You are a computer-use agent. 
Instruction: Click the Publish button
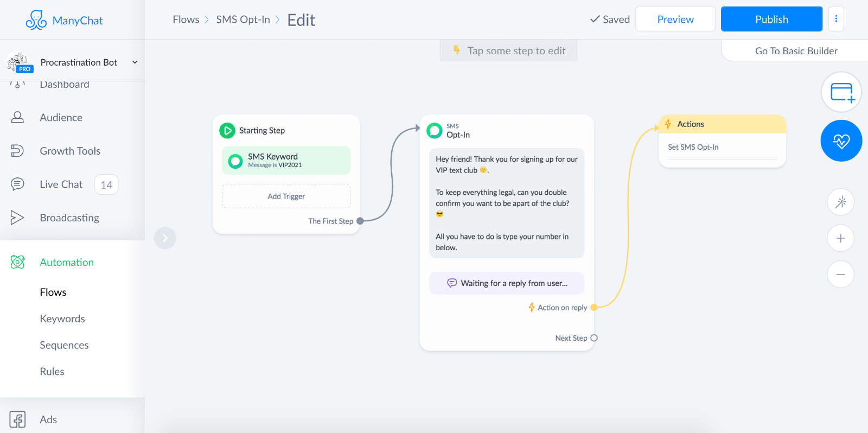(x=771, y=19)
